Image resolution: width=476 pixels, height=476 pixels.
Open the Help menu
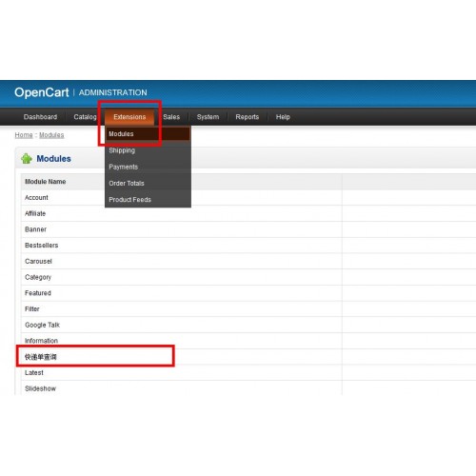(283, 117)
